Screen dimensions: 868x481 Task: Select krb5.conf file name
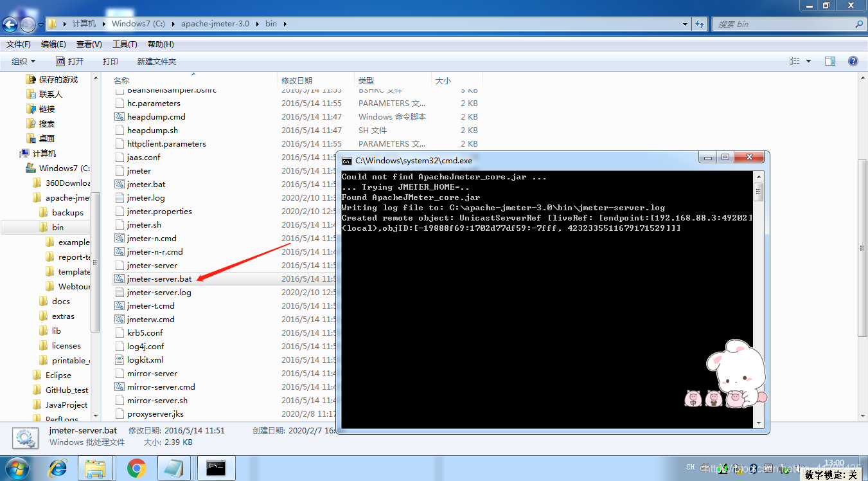click(145, 333)
